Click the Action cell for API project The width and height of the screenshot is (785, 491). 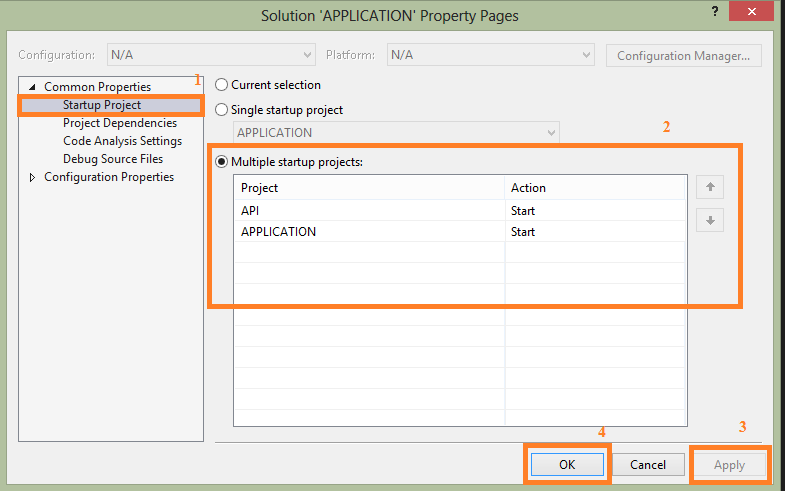click(x=596, y=211)
